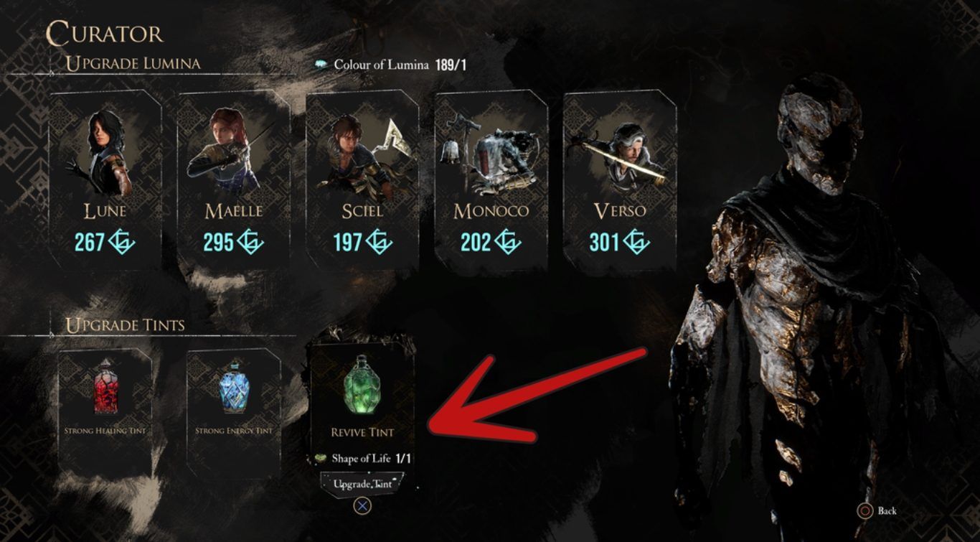The width and height of the screenshot is (980, 542).
Task: Click the lumina symbol beside Maelle's 295
Action: click(251, 242)
